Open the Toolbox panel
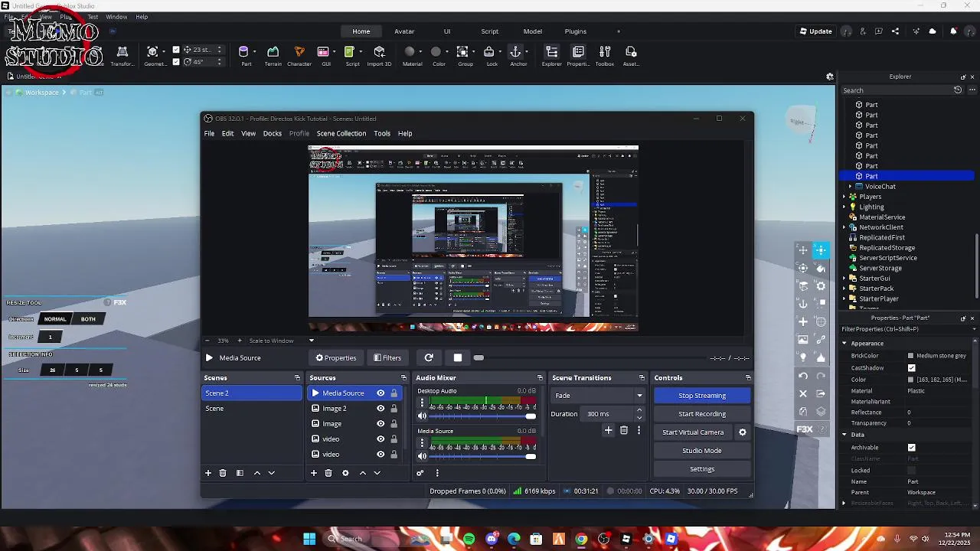The width and height of the screenshot is (980, 551). [x=605, y=55]
